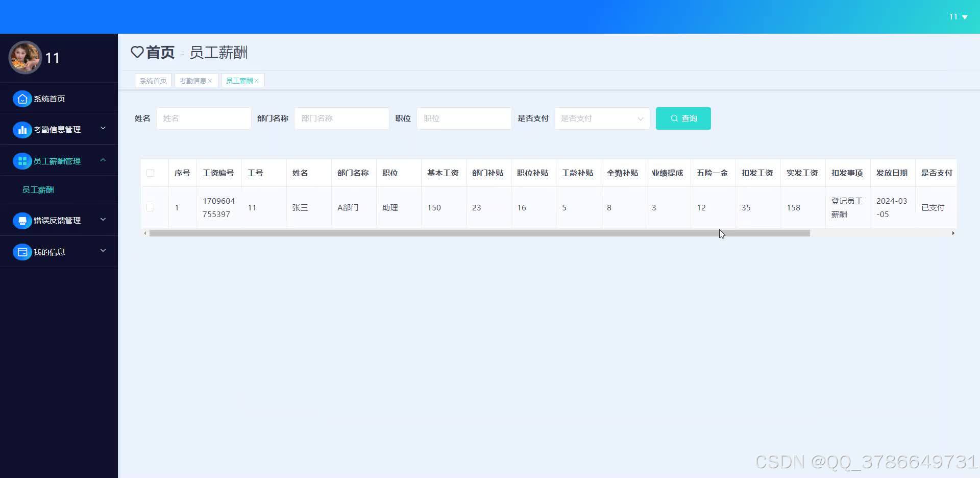Click the 登记员工薪酬 cell
This screenshot has height=478, width=980.
847,207
